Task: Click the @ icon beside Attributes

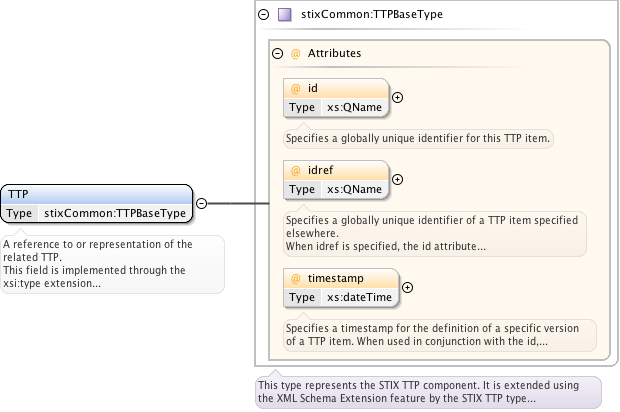Action: click(296, 53)
